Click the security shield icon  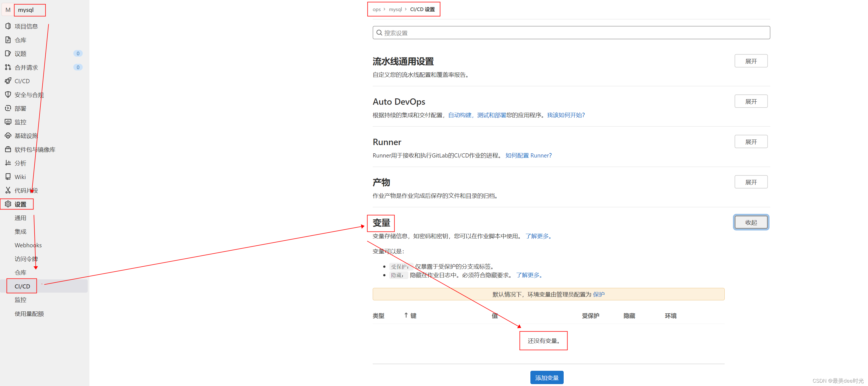click(x=8, y=94)
